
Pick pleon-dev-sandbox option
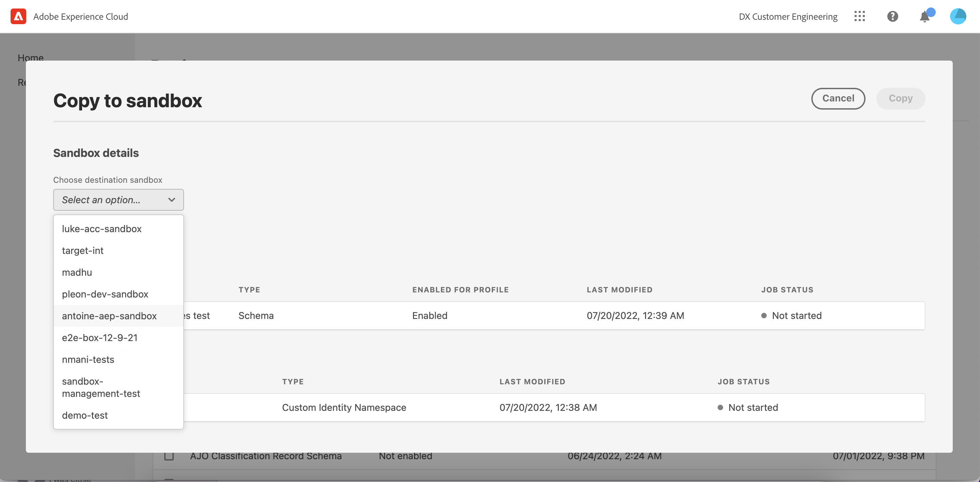point(105,294)
